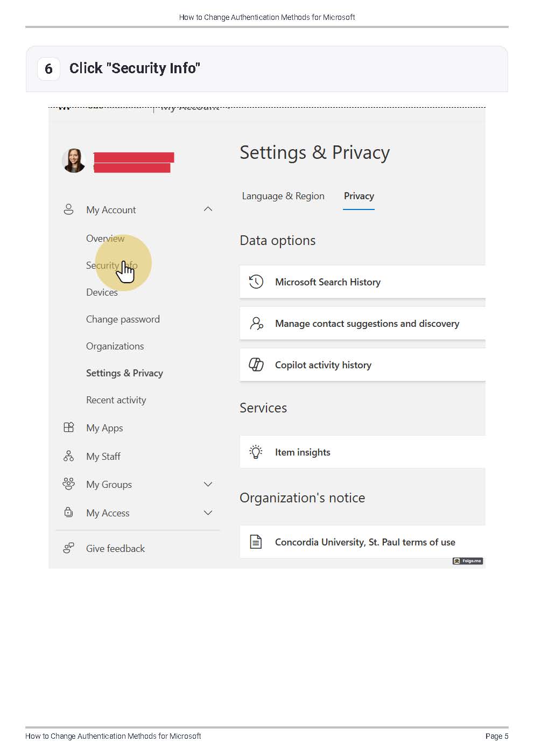Screen dimensions: 534x756
Task: Click the Give feedback icon
Action: [68, 548]
